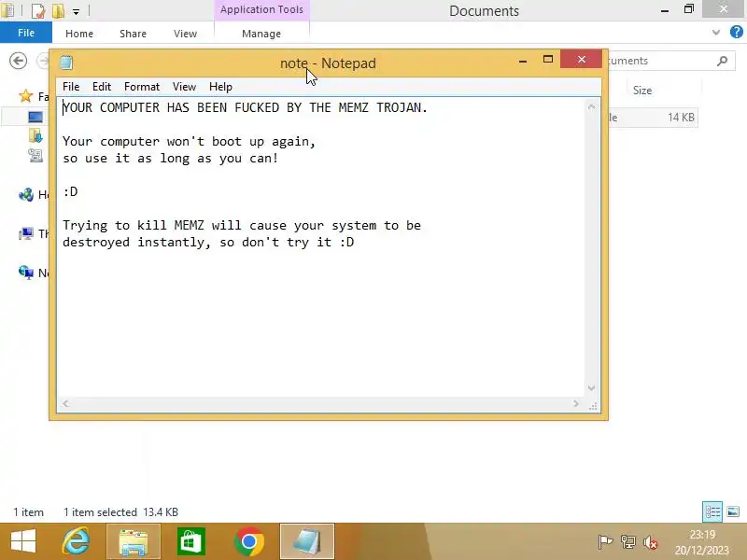
Task: Click Notepad vertical scrollbar up arrow
Action: pos(592,107)
